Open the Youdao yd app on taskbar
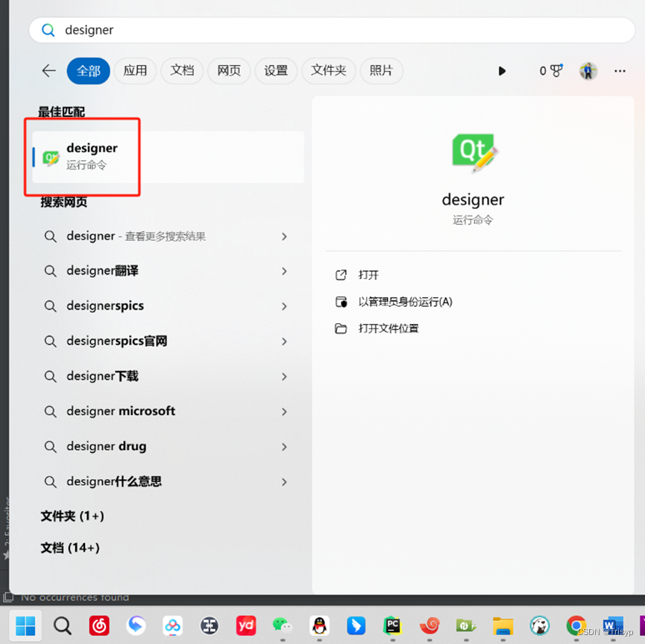Viewport: 645px width, 644px height. (246, 626)
